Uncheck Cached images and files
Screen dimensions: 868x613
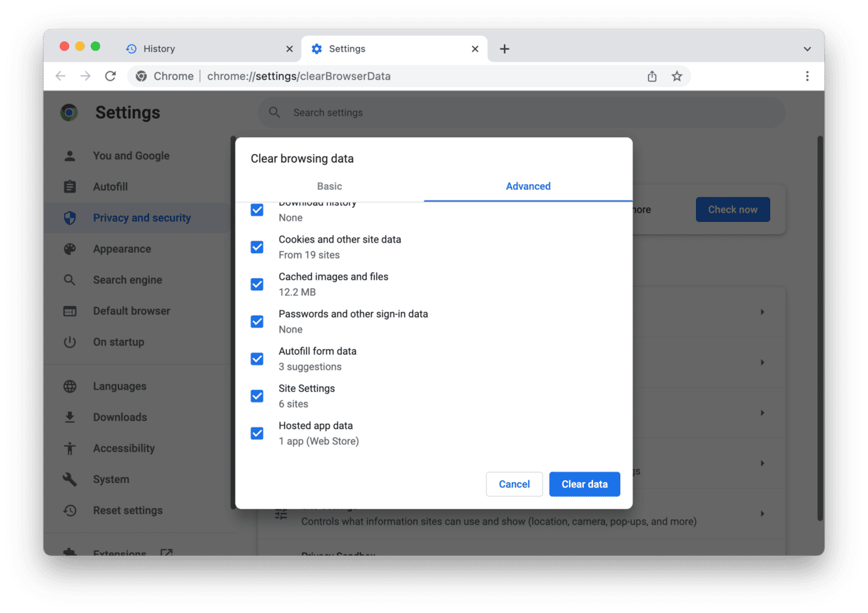click(x=257, y=284)
